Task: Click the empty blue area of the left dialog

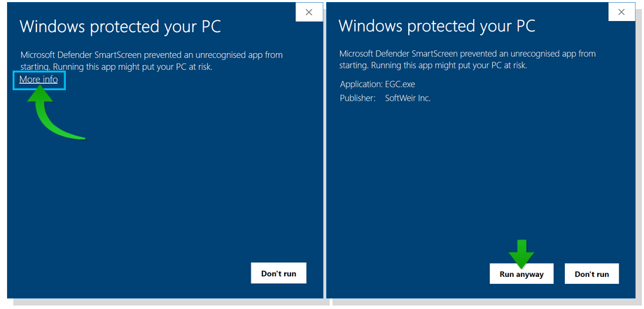Action: 164,185
